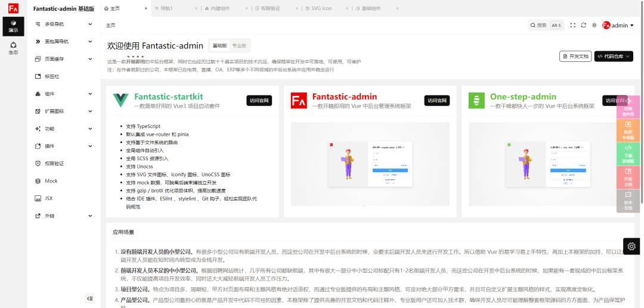Click the refresh page icon
Viewport: 644px width, 308px height.
coord(583,25)
